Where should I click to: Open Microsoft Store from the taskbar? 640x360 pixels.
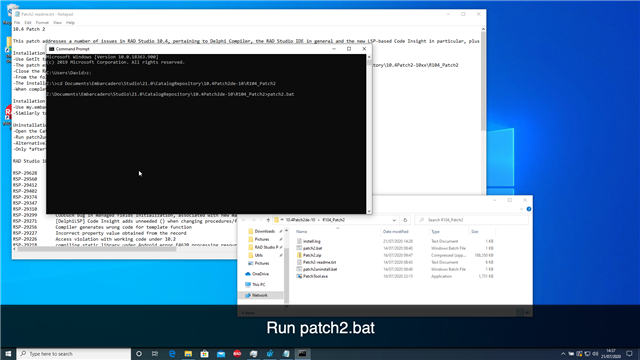(x=204, y=354)
